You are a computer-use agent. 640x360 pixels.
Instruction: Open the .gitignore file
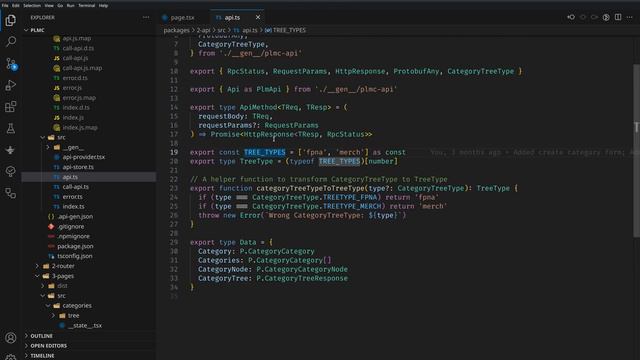pos(71,226)
